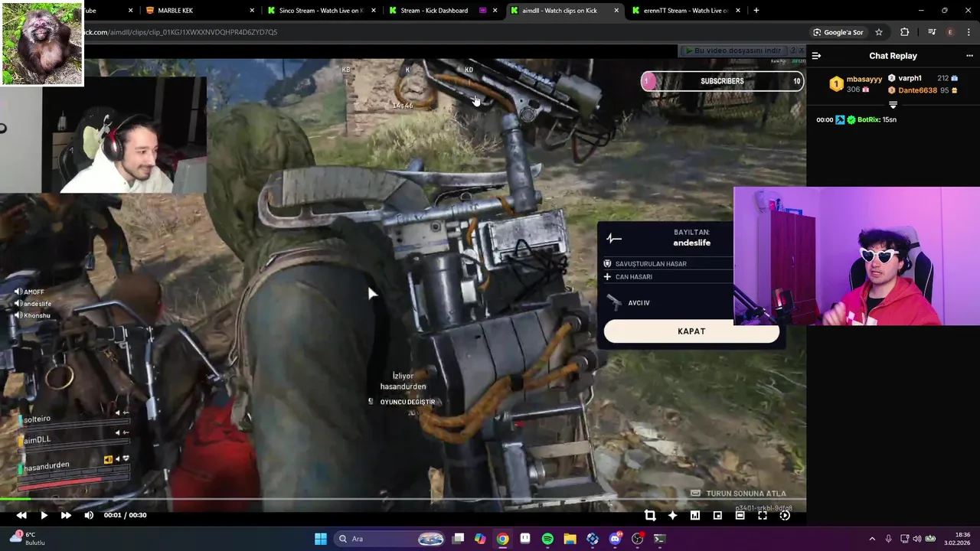This screenshot has width=980, height=551.
Task: Open the Chrome profile avatar E
Action: coord(950,32)
